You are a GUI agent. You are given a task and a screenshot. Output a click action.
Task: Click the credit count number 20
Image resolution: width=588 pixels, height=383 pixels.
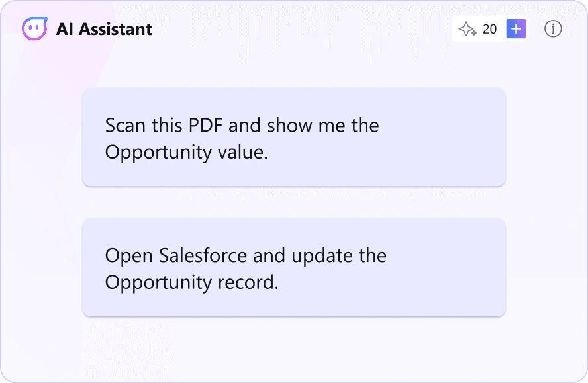point(489,29)
